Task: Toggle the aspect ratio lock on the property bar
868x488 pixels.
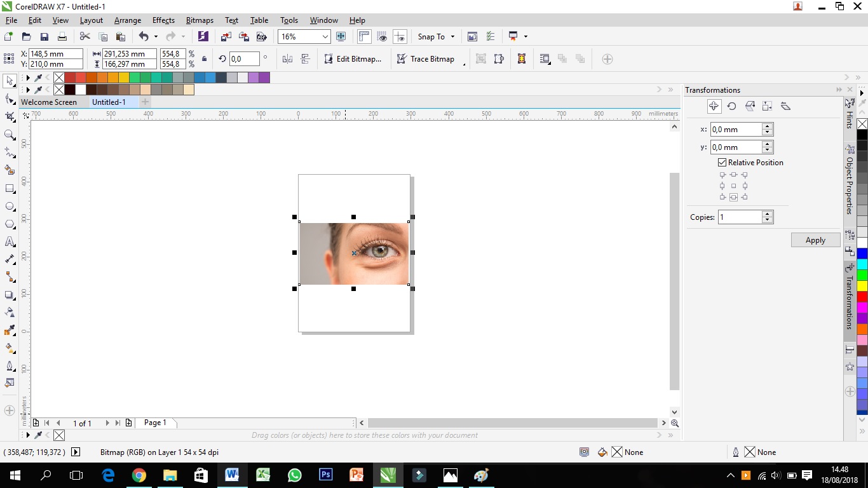Action: [x=204, y=58]
